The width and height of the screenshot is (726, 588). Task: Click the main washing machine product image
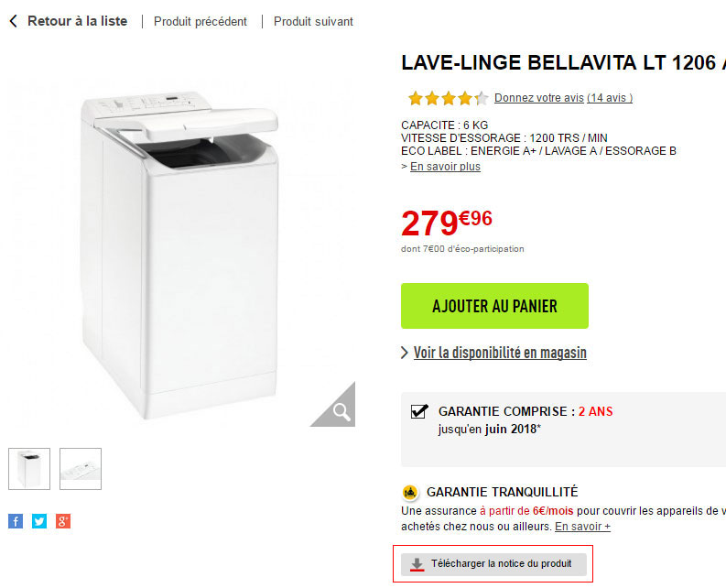[183, 247]
